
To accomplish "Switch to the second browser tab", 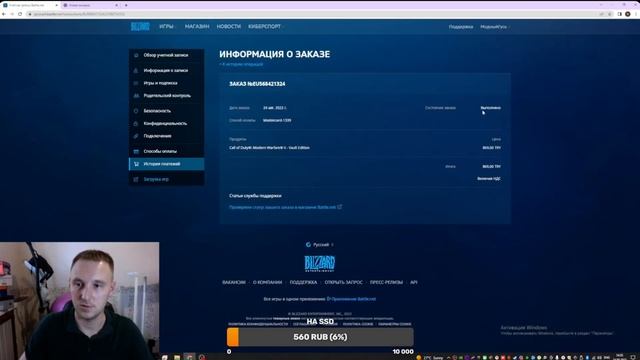I will coord(91,5).
